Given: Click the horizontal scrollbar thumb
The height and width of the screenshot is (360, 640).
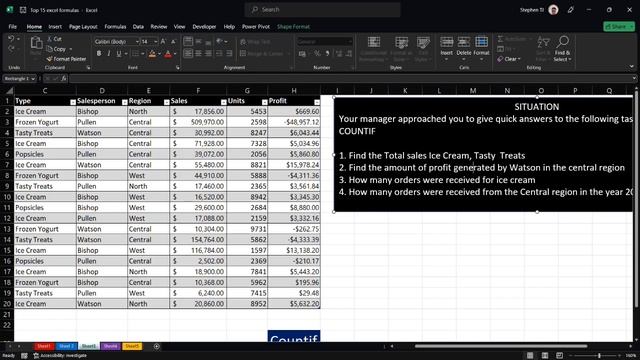Looking at the screenshot, I should tap(501, 346).
